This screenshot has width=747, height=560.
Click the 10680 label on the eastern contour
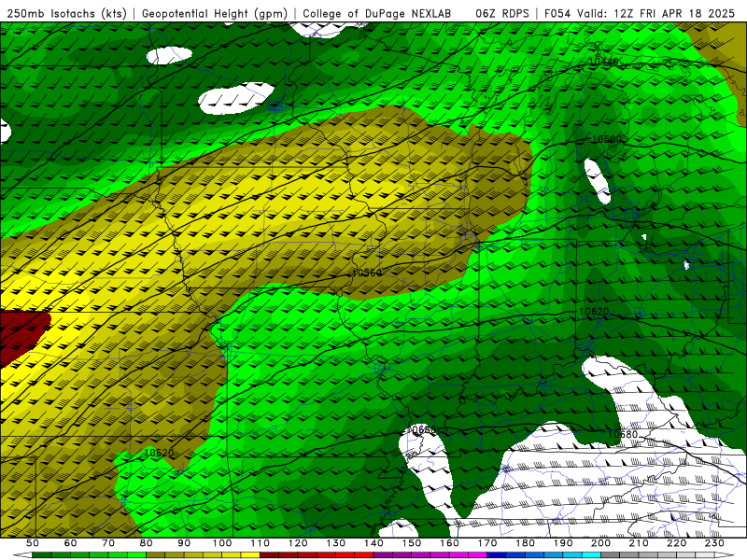coord(623,434)
